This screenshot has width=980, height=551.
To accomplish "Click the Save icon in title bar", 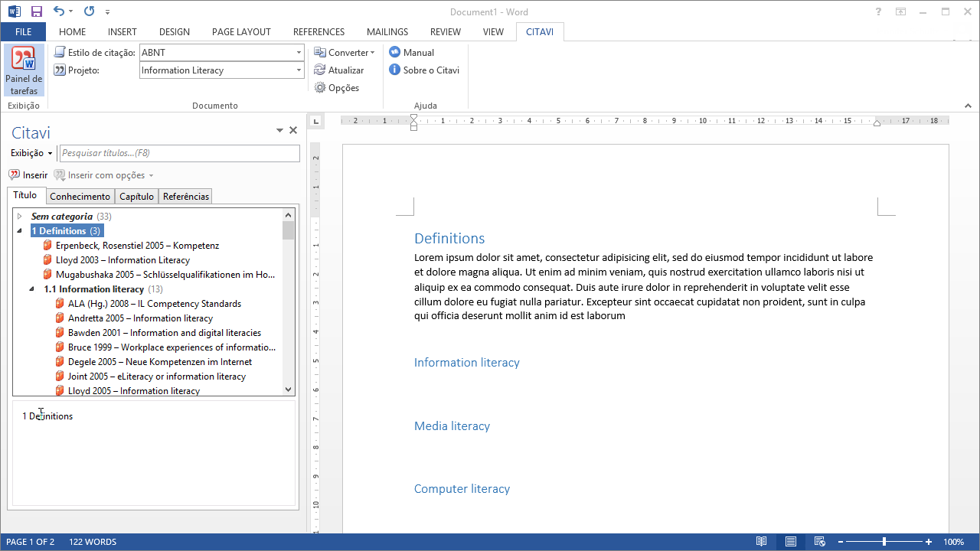I will tap(37, 11).
